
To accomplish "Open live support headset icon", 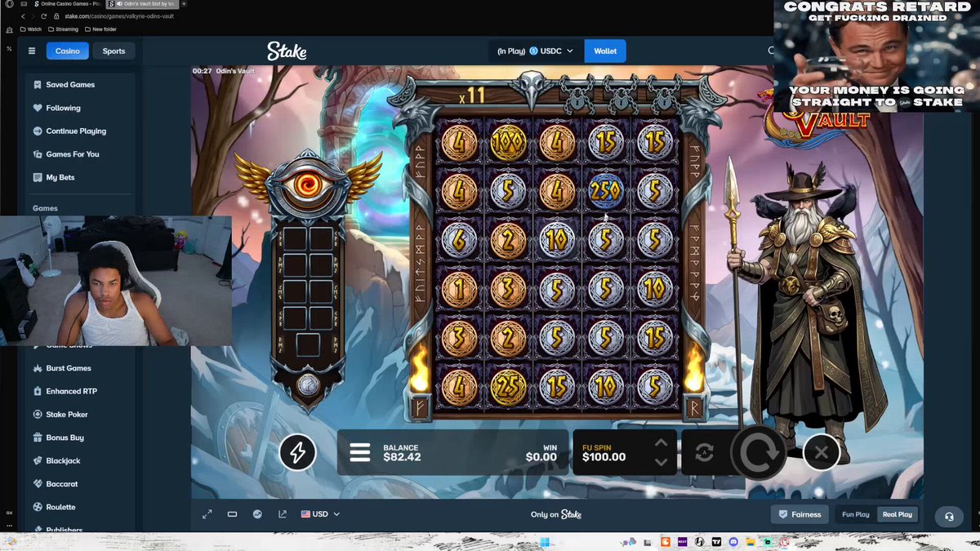I will (x=949, y=516).
